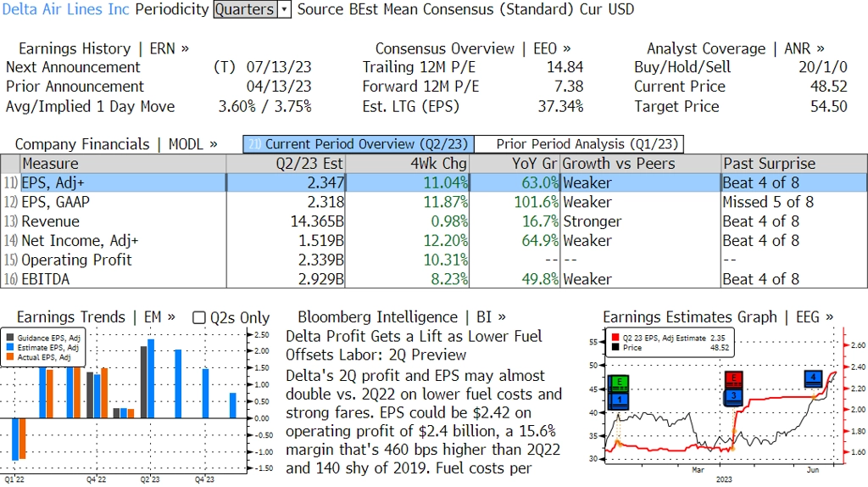Click the 4Wk Chg column header
The image size is (868, 487).
click(408, 164)
